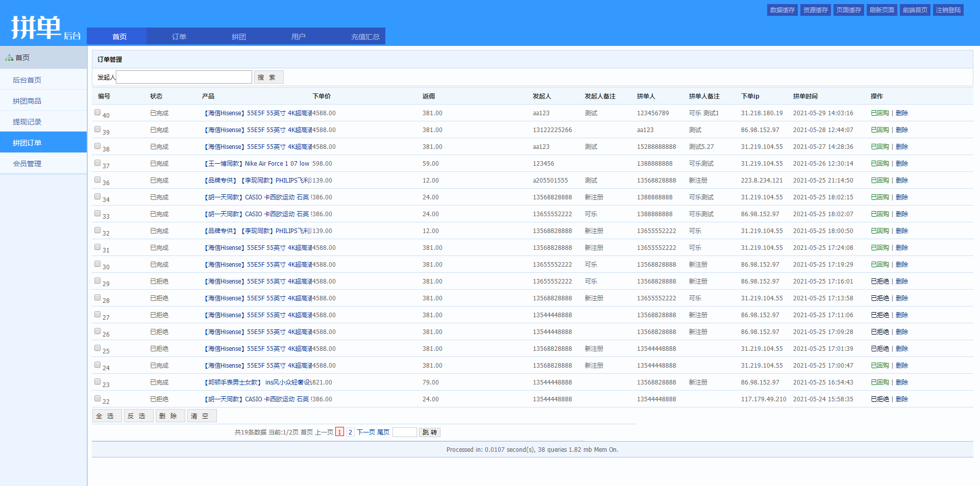
Task: Check the box next to order 29
Action: pyautogui.click(x=97, y=281)
